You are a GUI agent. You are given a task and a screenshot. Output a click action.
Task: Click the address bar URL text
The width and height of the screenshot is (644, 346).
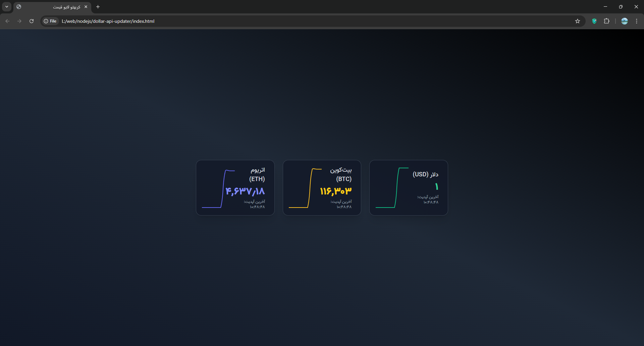(x=108, y=21)
